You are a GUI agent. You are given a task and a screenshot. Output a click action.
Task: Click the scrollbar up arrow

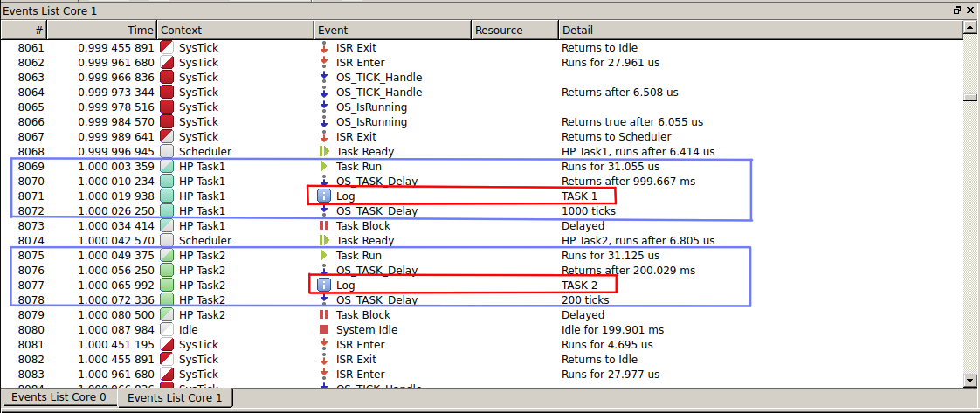(x=970, y=29)
